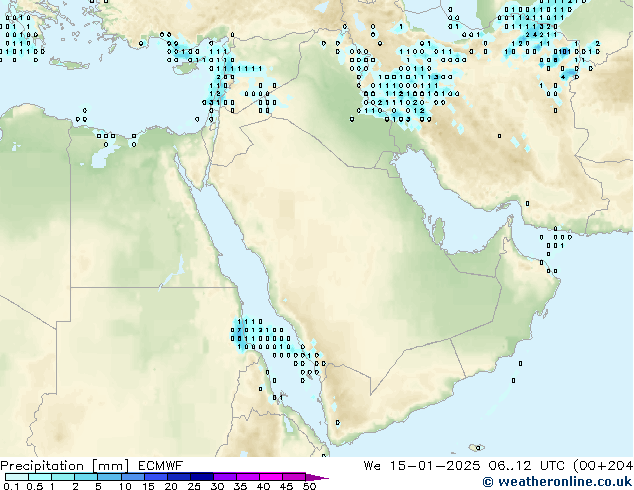Screen dimensions: 634x490
Task: Click the Crete island on the map
Action: (x=70, y=63)
